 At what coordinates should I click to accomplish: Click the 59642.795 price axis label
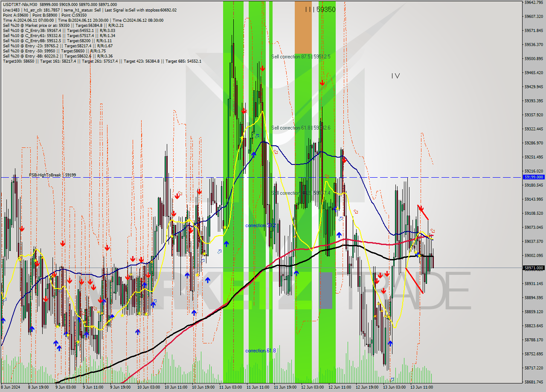(534, 2)
